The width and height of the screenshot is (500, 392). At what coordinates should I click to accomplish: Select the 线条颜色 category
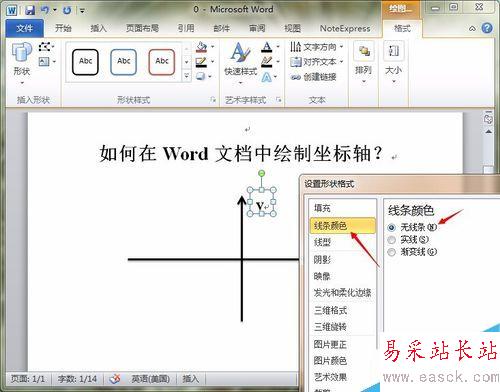pos(343,226)
